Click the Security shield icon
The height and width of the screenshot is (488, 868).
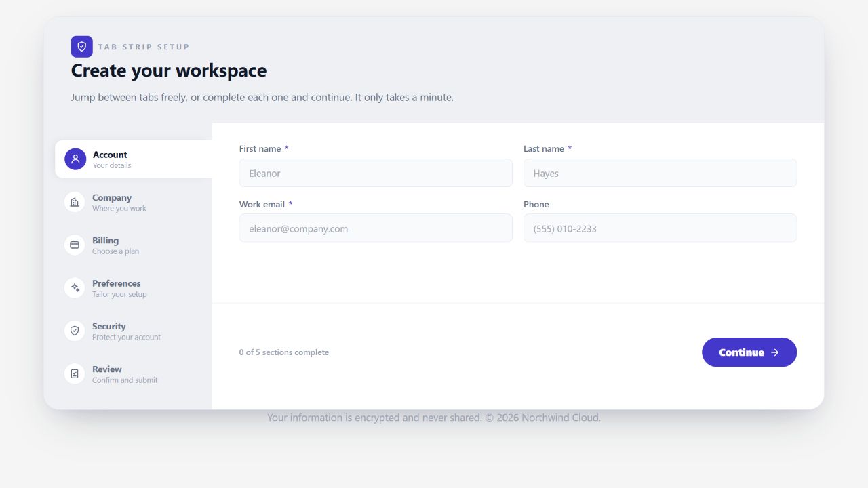(x=75, y=331)
